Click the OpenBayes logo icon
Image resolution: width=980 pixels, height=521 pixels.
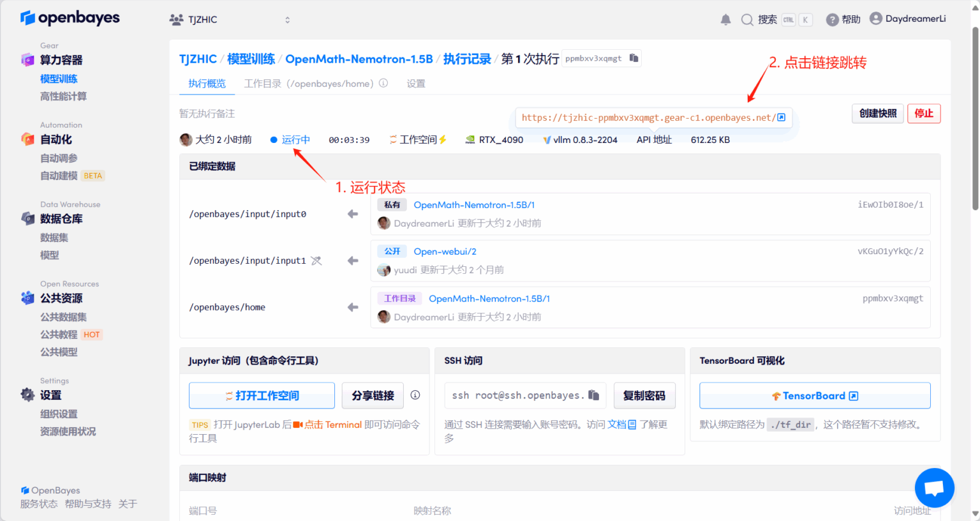point(27,18)
